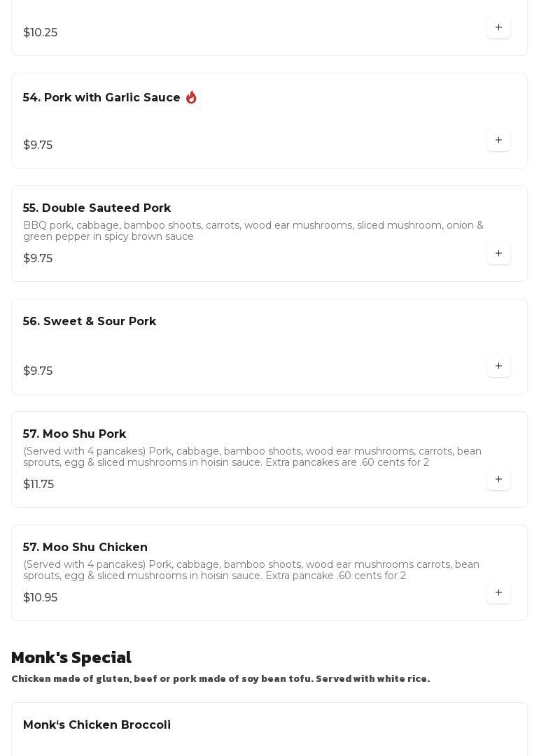Viewport: 539px width, 756px height.
Task: Click the $11.75 Moo Shu Pork price
Action: (38, 485)
